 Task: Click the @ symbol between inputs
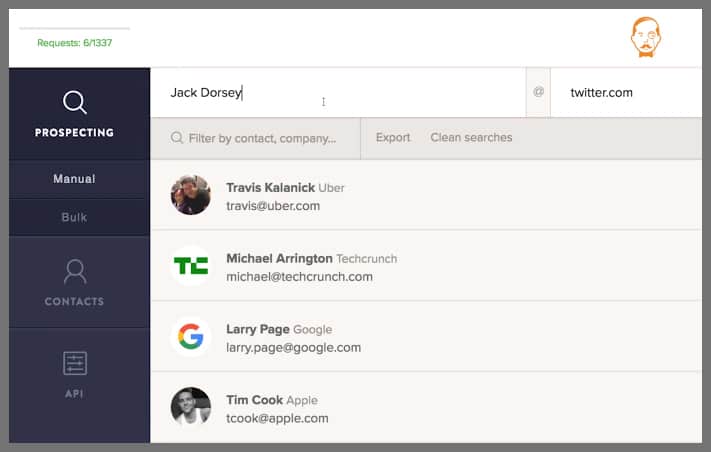[538, 92]
